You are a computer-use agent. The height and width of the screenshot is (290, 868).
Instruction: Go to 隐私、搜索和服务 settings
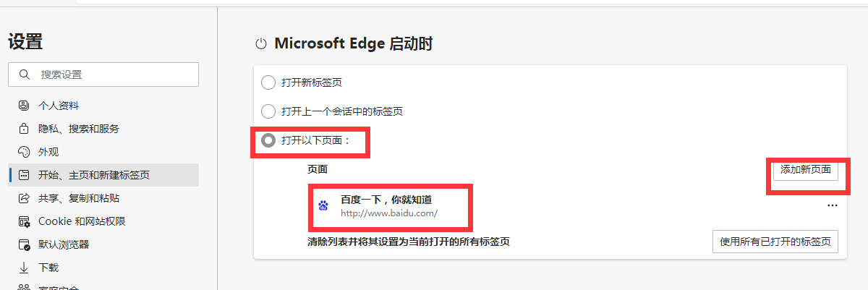pos(79,129)
